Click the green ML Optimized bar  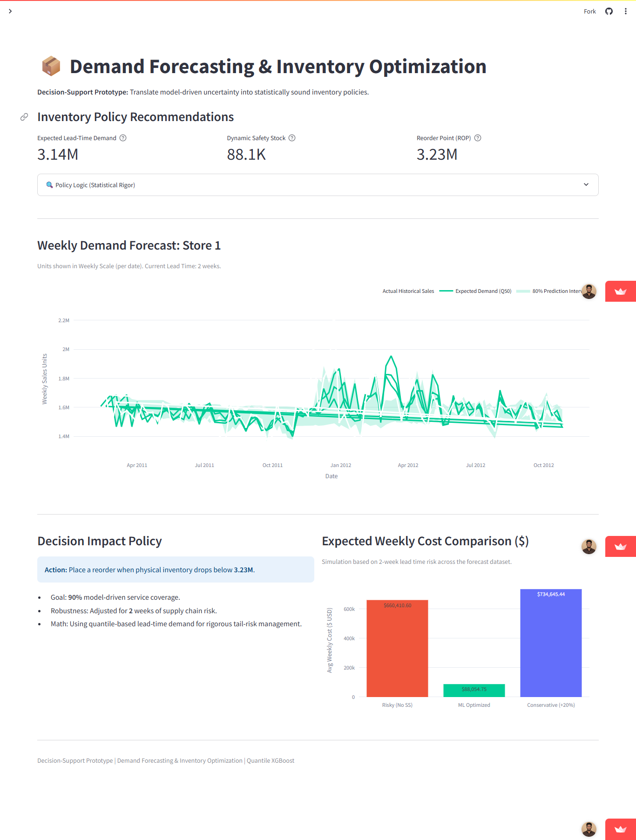pyautogui.click(x=474, y=691)
